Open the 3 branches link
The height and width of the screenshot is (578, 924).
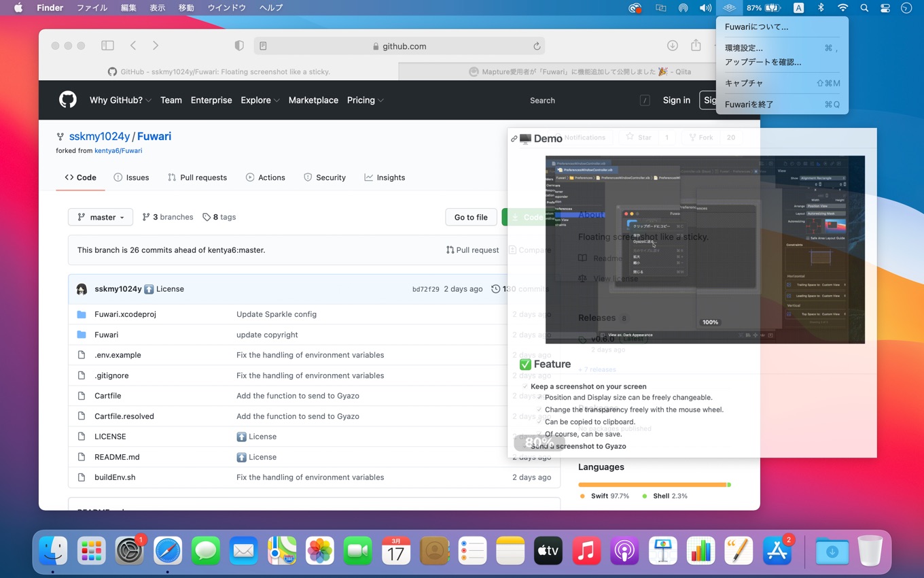pos(167,217)
